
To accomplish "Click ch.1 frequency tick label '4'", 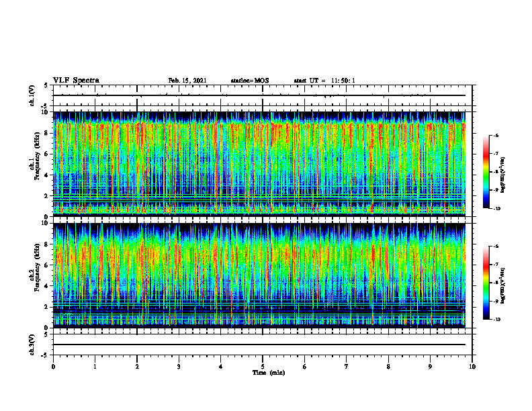I will point(46,175).
